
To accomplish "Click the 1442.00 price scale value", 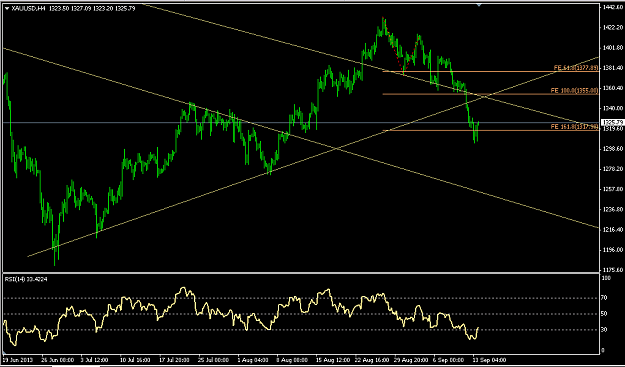I will coord(613,7).
